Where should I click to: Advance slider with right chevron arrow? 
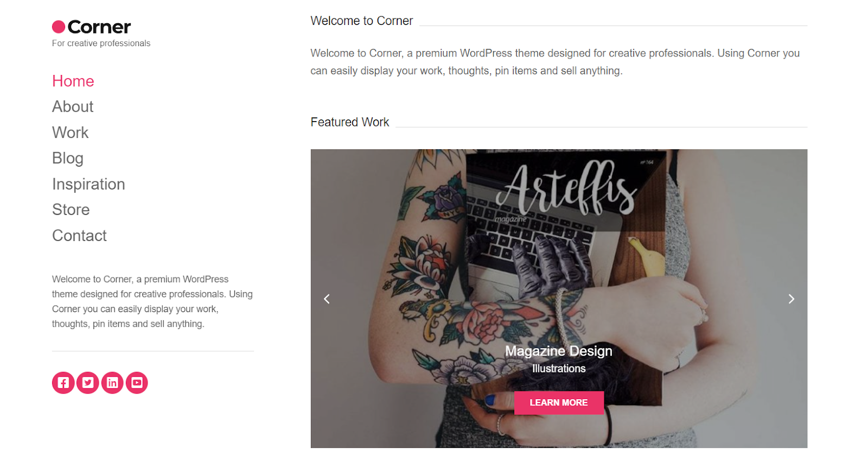[791, 299]
